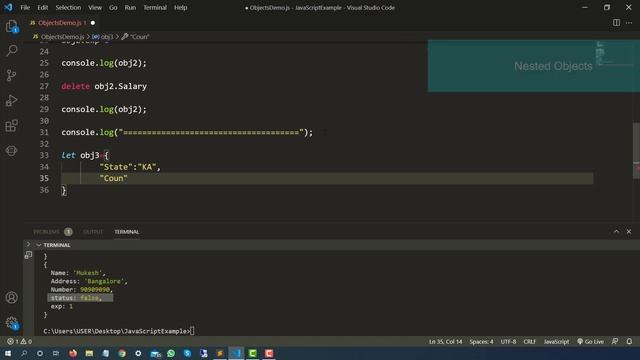Click the editor vertical scrollbar
Image resolution: width=640 pixels, height=360 pixels.
coord(636,150)
